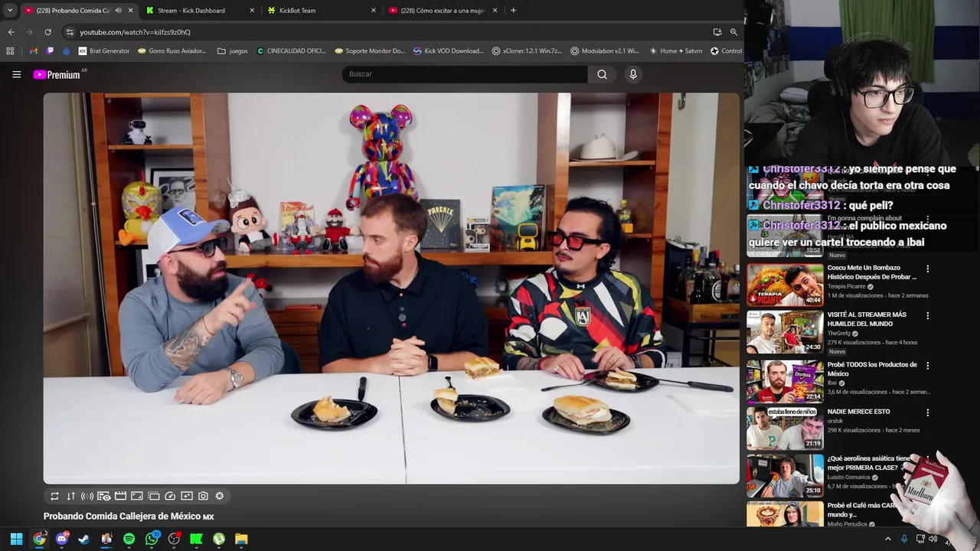Toggle cinema mode clapperboard icon
Screen dimensions: 980x551
click(x=120, y=496)
